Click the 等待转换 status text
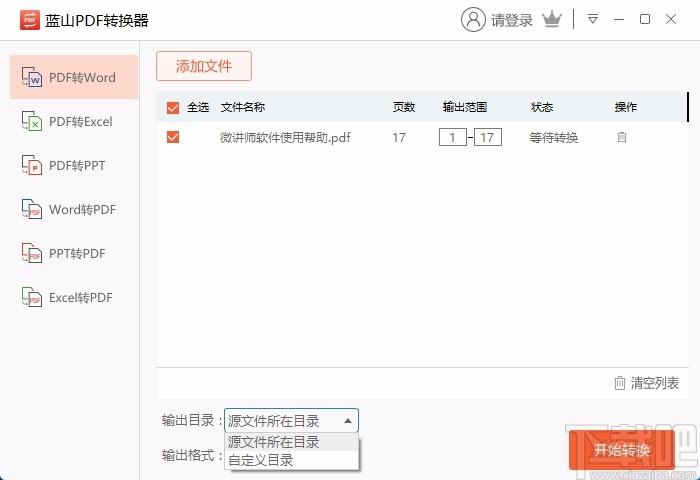The width and height of the screenshot is (700, 480). [554, 138]
